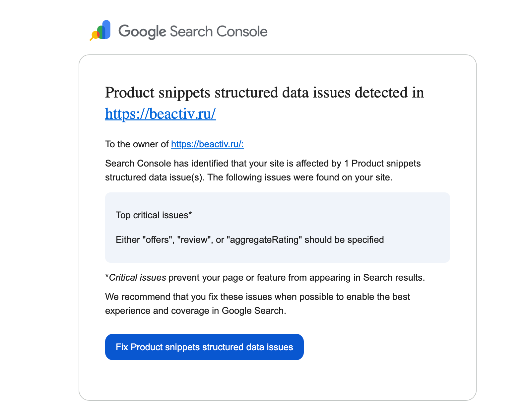Click the Google Search Console logo icon
This screenshot has width=532, height=412.
[x=100, y=31]
